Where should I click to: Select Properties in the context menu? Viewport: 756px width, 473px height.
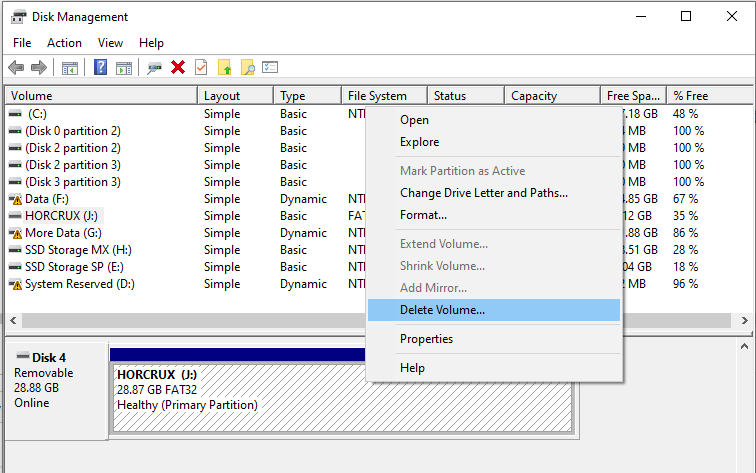(x=426, y=339)
